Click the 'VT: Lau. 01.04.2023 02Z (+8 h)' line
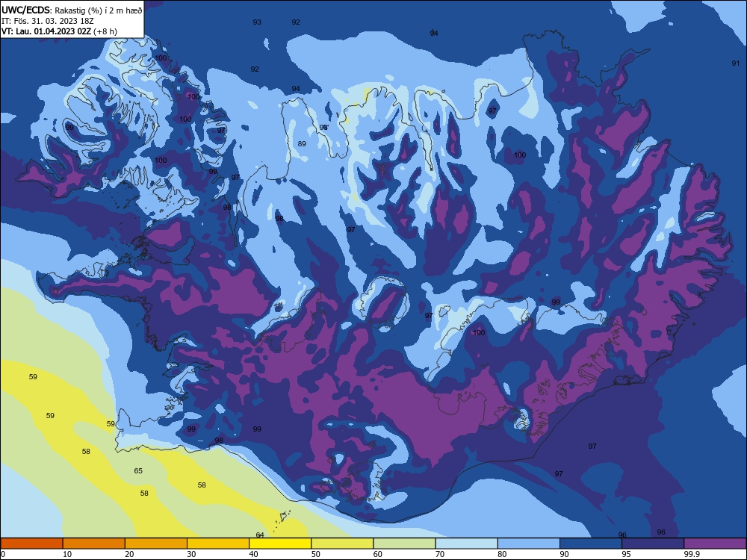 click(x=59, y=31)
